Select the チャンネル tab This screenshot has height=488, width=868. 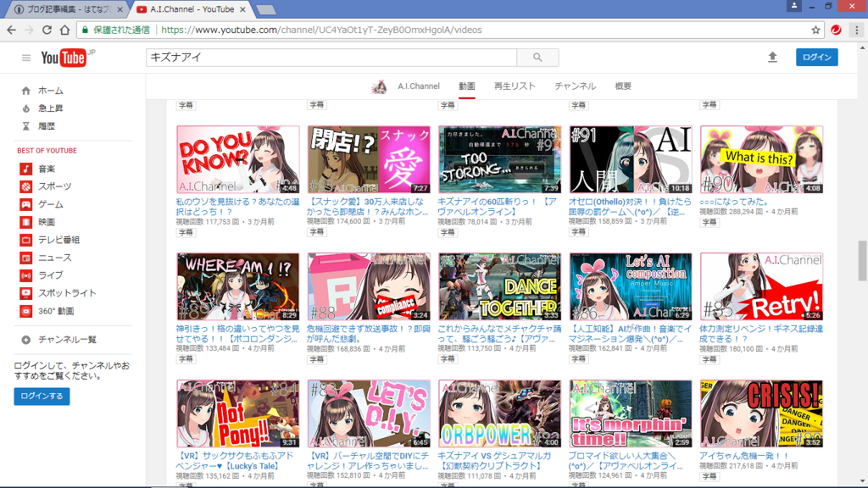pos(576,86)
